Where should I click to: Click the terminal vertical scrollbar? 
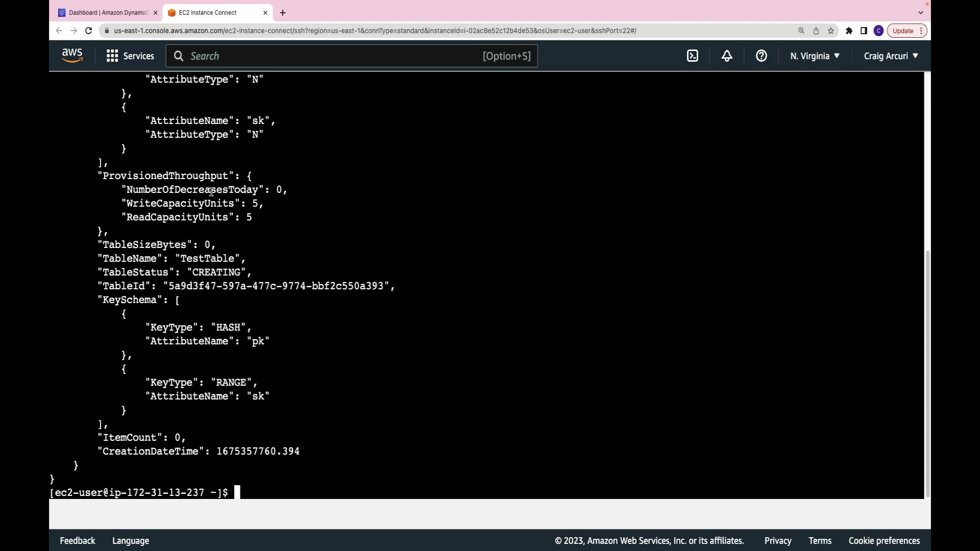coord(927,372)
